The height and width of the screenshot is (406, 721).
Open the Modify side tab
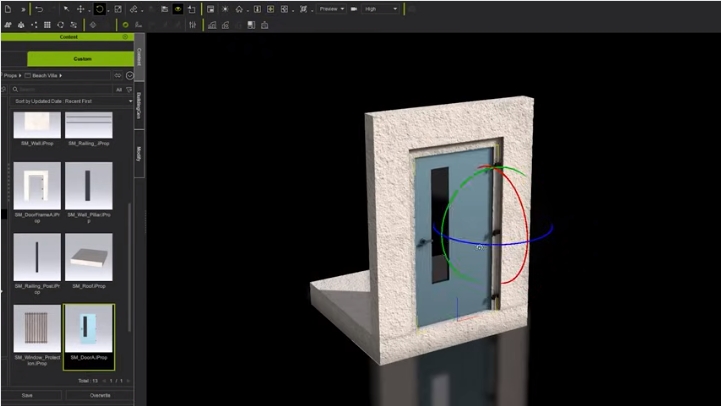[x=139, y=154]
